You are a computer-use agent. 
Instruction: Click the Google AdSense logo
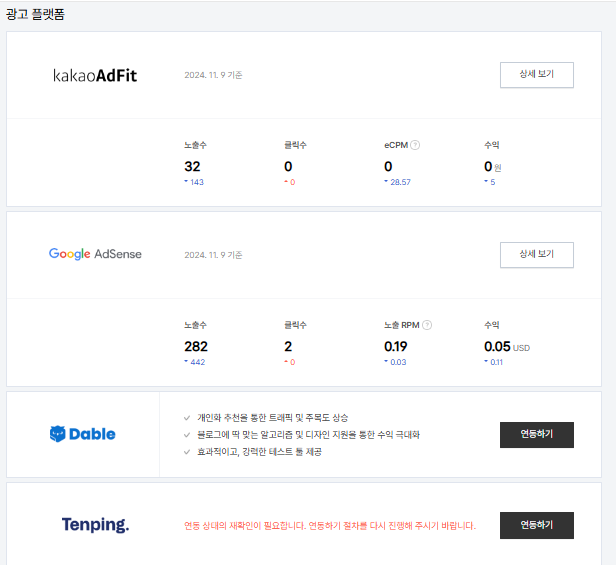(x=95, y=254)
